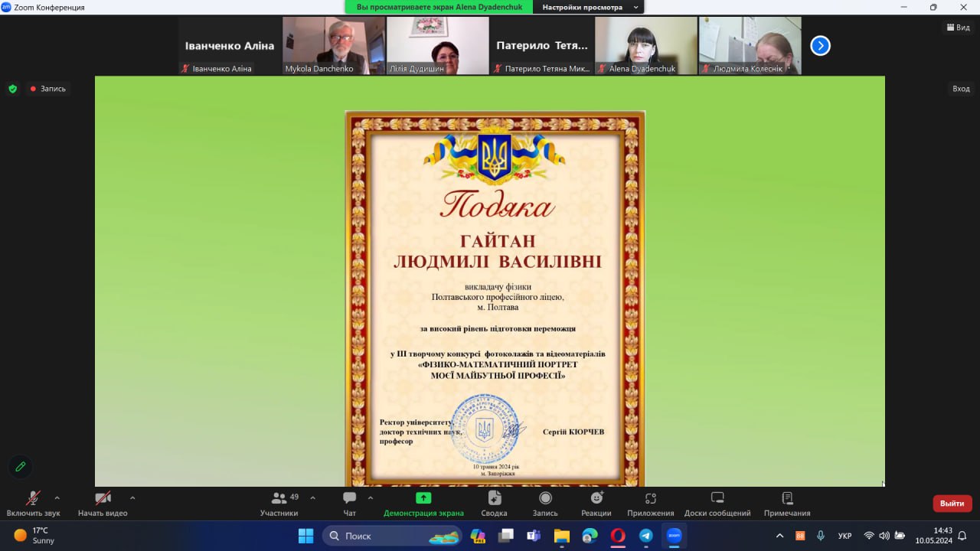Open the clock showing 14:43
This screenshot has width=980, height=551.
[933, 536]
